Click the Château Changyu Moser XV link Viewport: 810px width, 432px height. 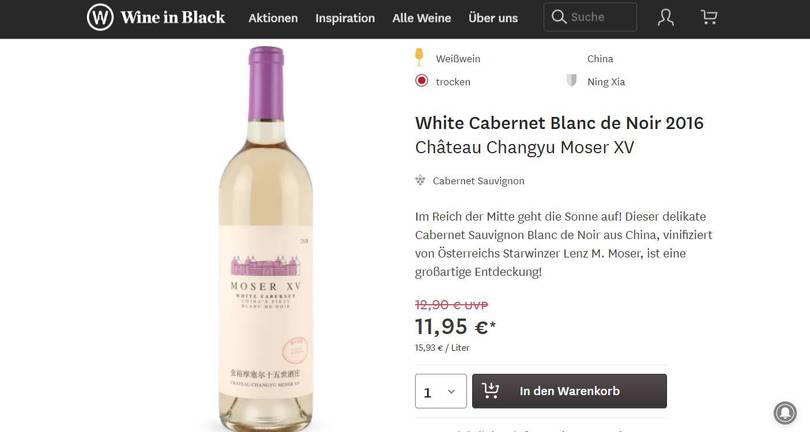[x=524, y=148]
